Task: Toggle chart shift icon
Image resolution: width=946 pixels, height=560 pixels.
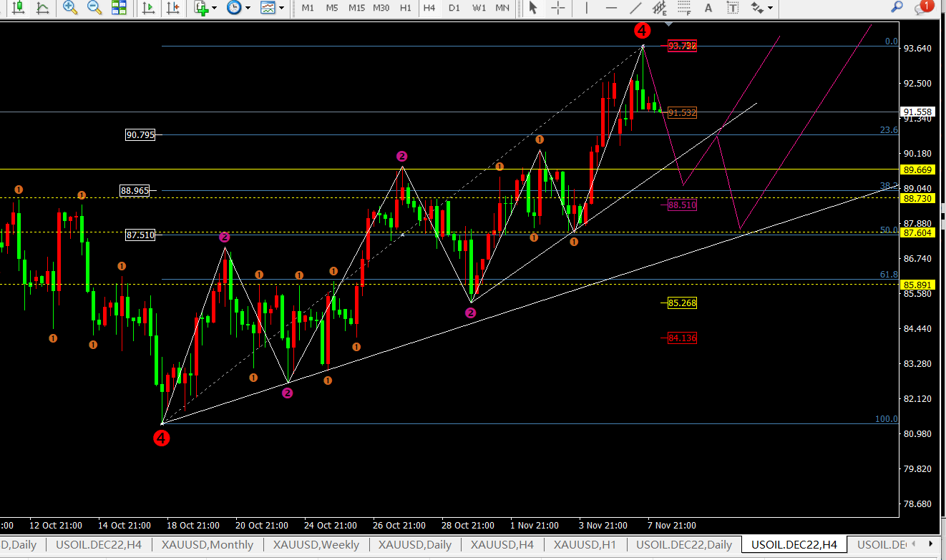Action: point(172,8)
